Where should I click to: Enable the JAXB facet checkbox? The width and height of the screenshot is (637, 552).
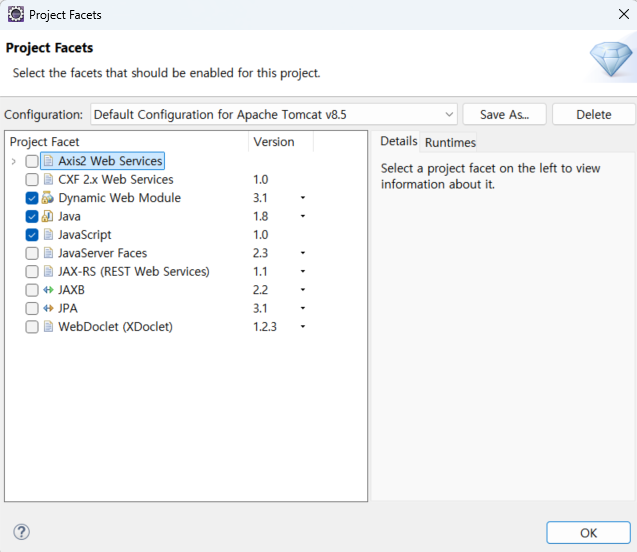point(32,290)
